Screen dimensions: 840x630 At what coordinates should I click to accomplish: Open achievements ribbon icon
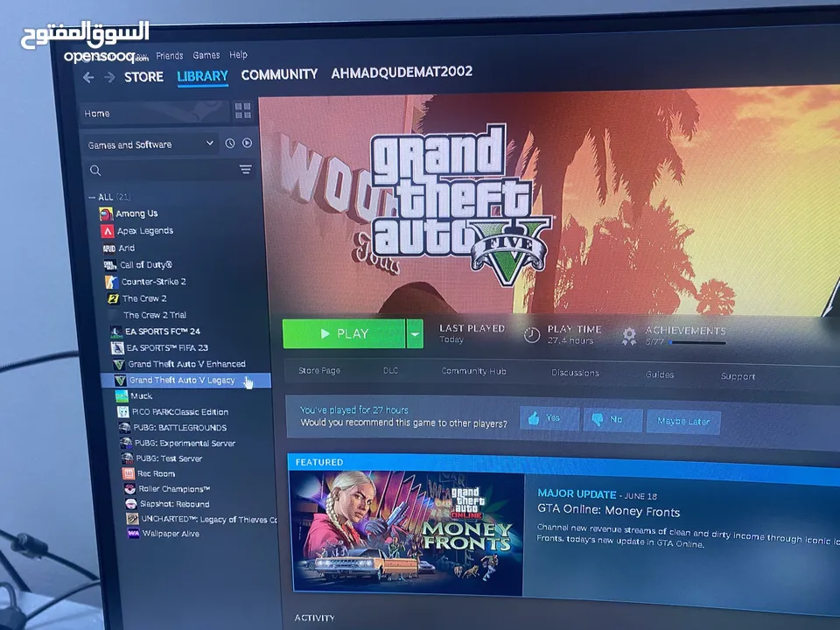pyautogui.click(x=629, y=336)
